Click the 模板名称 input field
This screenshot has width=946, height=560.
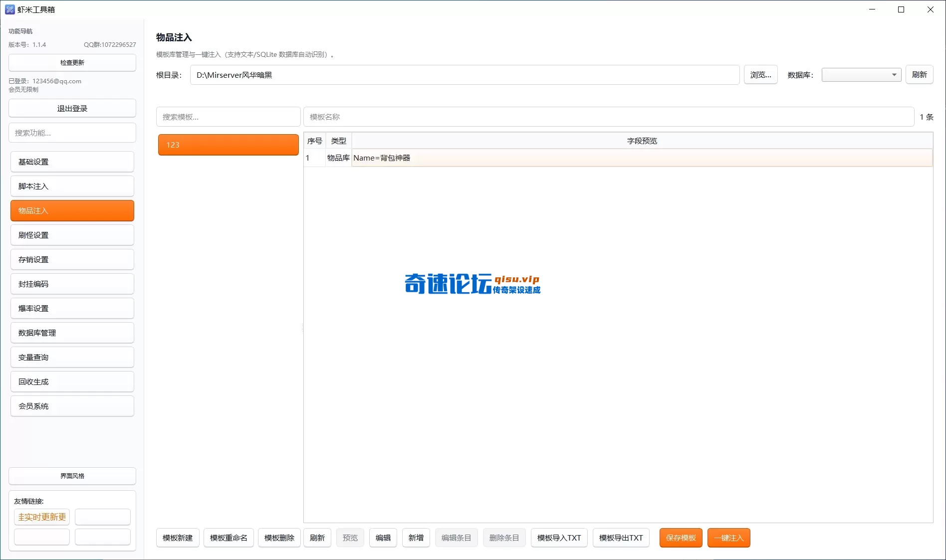point(608,117)
